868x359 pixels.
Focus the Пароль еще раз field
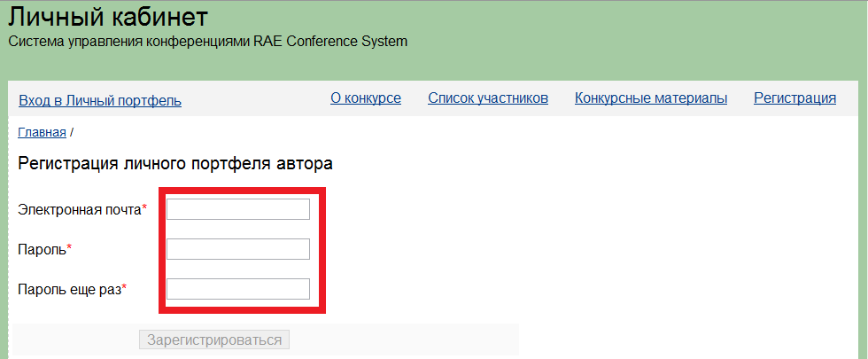pyautogui.click(x=238, y=289)
